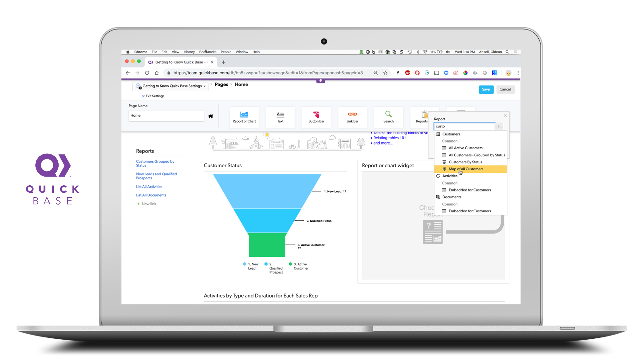Click the Report search field containing custo
Screen dimensions: 644x359
point(465,126)
